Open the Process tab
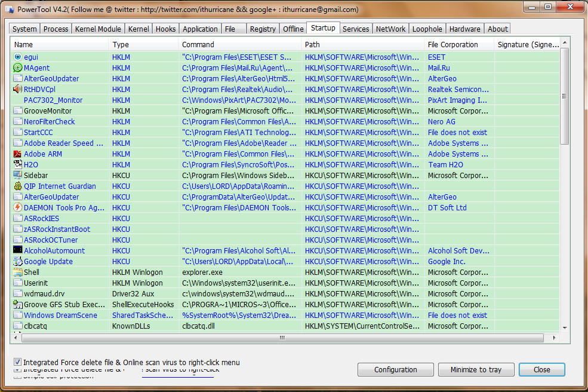This screenshot has width=588, height=392. (x=56, y=29)
